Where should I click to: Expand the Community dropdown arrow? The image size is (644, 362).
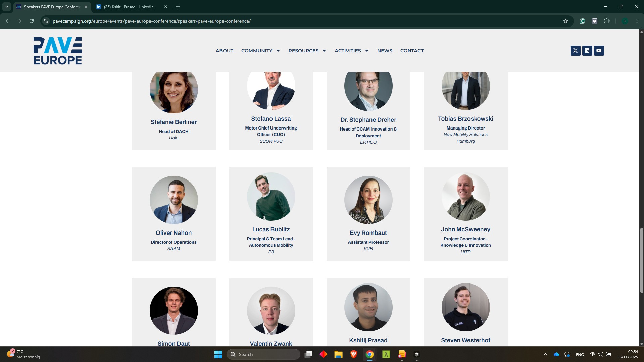tap(278, 51)
